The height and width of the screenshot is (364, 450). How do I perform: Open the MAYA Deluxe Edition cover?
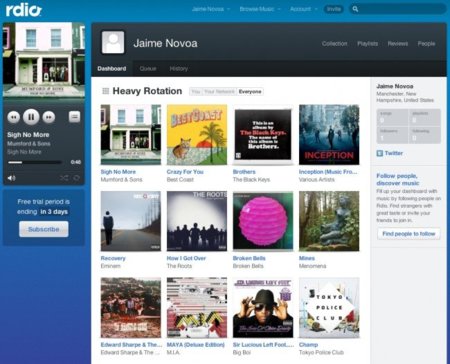[197, 308]
